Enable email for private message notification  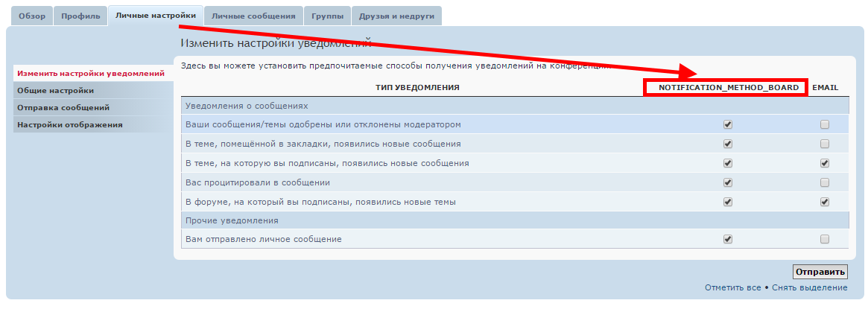click(825, 239)
